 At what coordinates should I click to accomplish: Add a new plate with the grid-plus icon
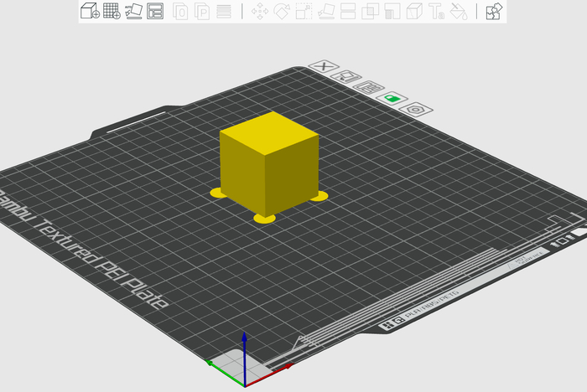tap(112, 11)
